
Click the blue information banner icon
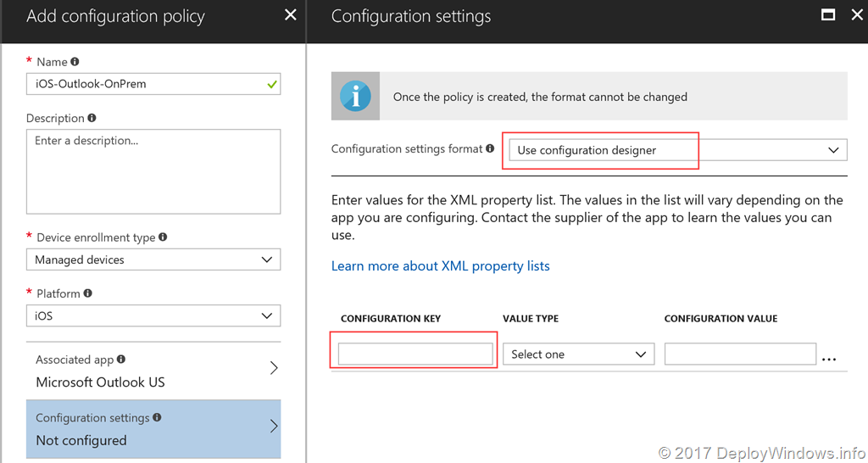pyautogui.click(x=355, y=97)
